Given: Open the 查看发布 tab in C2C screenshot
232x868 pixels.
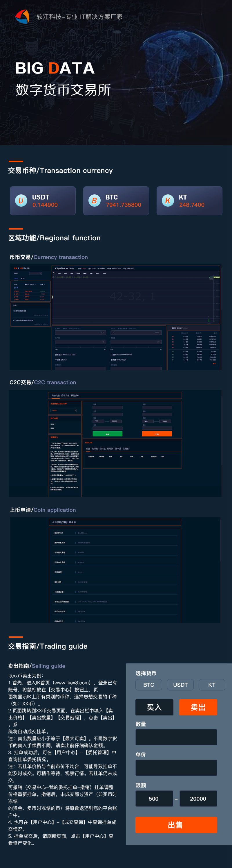Looking at the screenshot, I should click(x=65, y=395).
